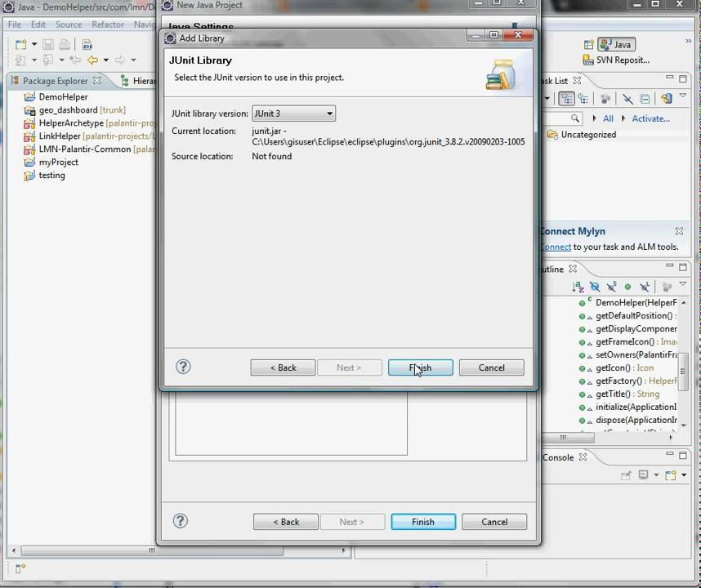Click help icon in New Java Project wizard
This screenshot has width=701, height=588.
(181, 521)
